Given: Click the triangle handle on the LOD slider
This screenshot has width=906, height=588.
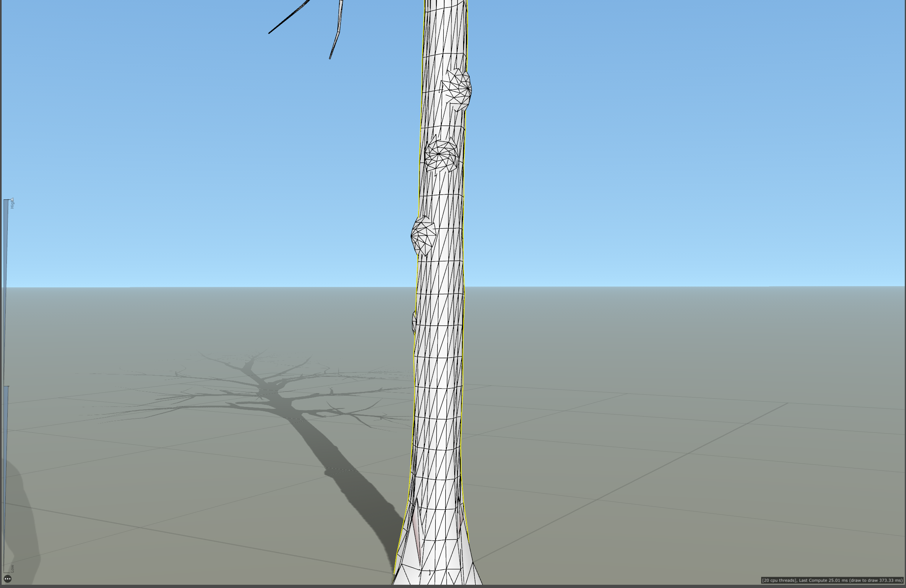Looking at the screenshot, I should click(x=12, y=199).
